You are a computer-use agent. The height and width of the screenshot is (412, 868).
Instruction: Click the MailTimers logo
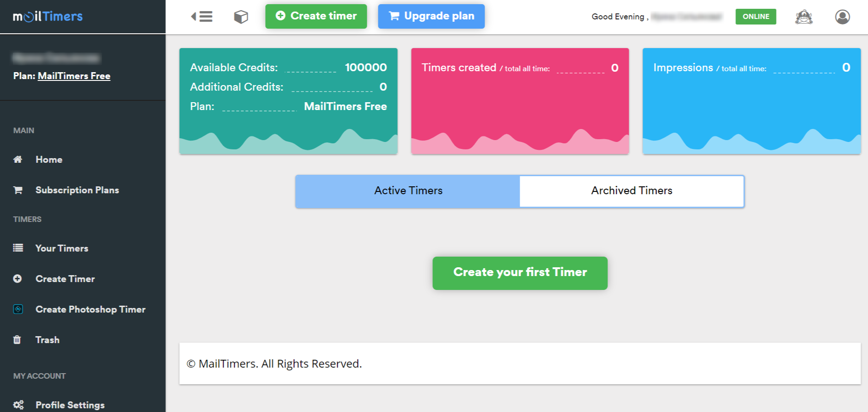(48, 17)
